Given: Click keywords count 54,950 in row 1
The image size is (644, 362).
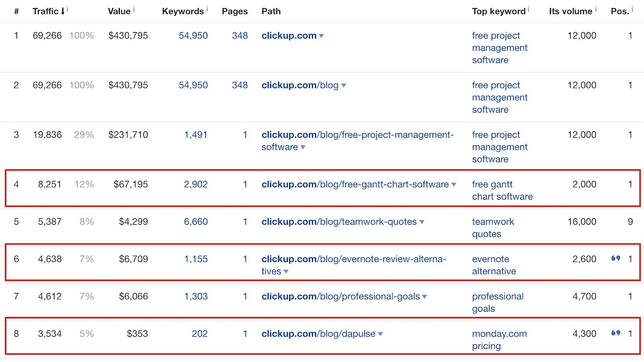Looking at the screenshot, I should pos(193,36).
